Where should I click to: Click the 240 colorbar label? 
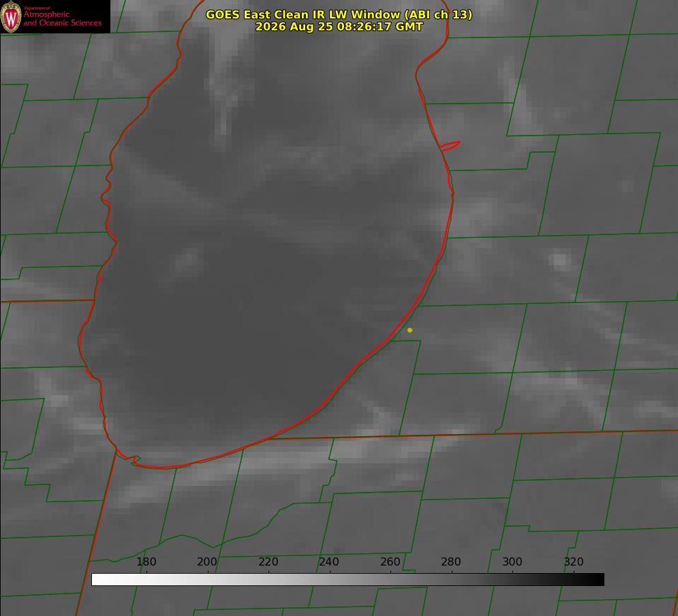click(329, 561)
